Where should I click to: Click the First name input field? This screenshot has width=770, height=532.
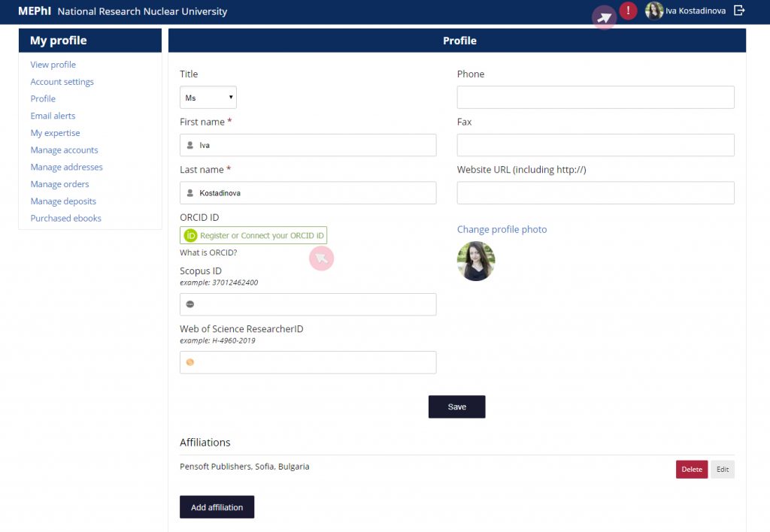pyautogui.click(x=308, y=145)
